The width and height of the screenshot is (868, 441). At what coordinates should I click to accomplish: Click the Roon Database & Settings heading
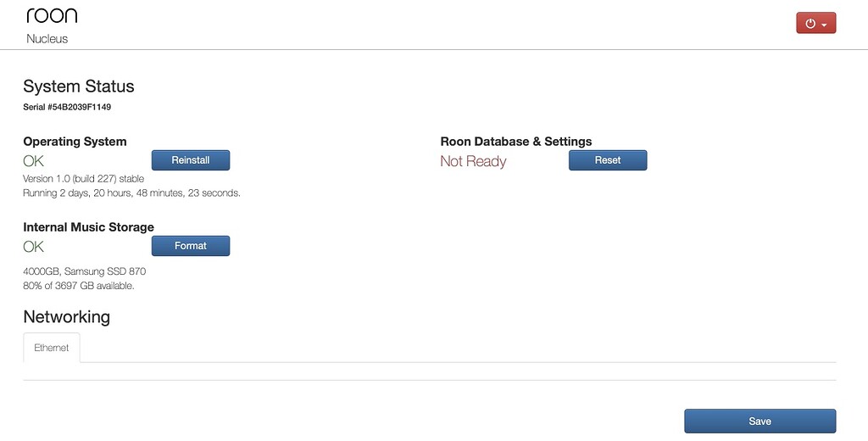click(x=516, y=142)
